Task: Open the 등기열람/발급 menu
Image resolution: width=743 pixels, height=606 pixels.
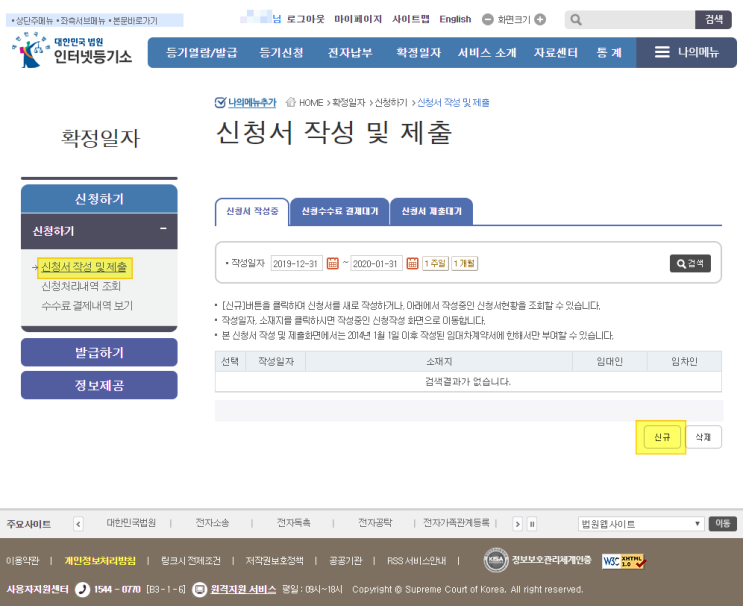Action: pyautogui.click(x=201, y=53)
